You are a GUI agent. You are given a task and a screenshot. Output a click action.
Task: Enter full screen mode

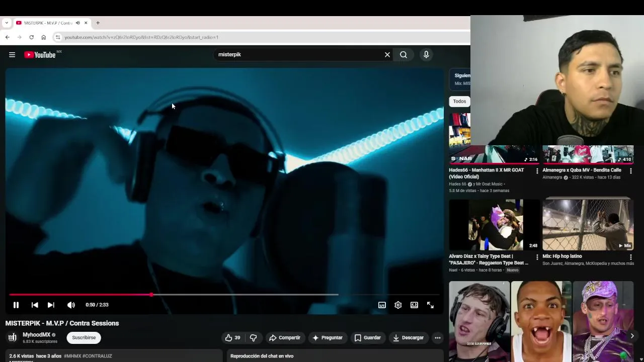(430, 305)
